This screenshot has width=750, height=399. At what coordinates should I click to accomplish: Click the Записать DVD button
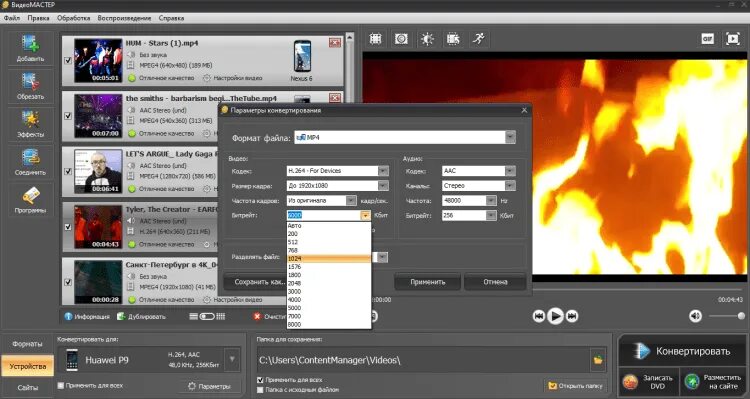click(x=649, y=382)
